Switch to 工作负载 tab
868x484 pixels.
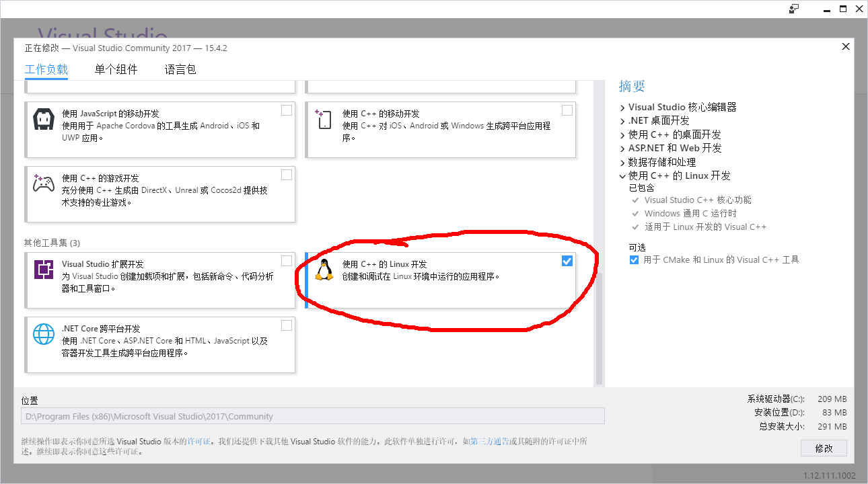46,69
